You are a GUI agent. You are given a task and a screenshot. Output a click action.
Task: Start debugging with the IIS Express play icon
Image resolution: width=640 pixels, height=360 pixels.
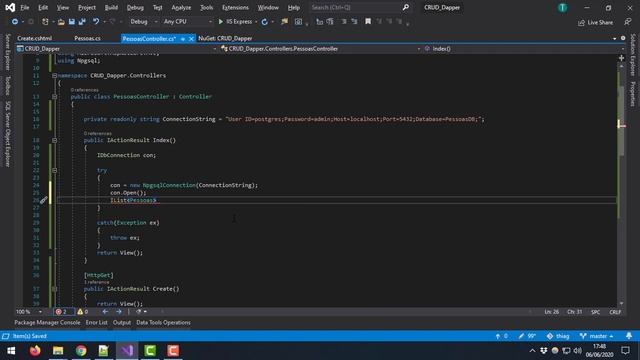[220, 22]
